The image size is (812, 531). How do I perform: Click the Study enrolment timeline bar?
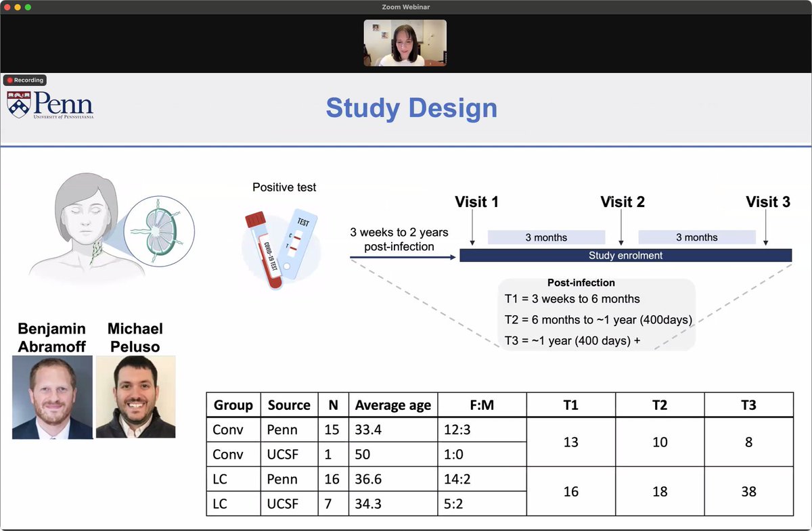tap(626, 255)
